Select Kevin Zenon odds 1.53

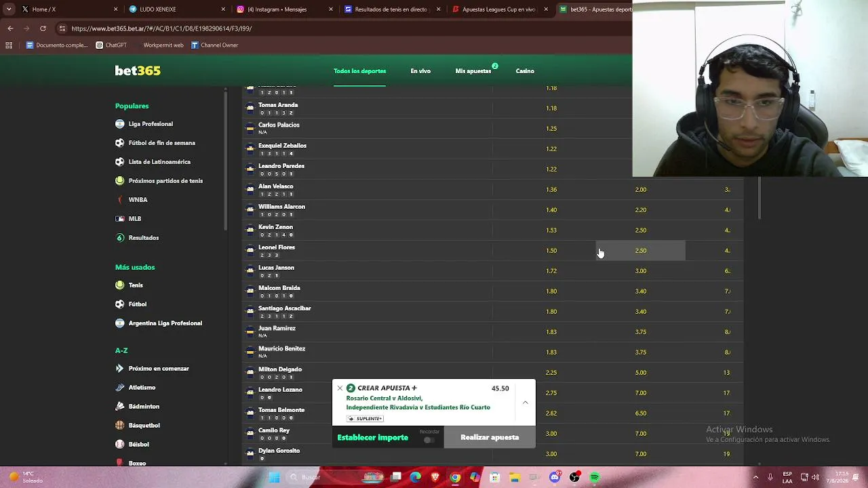tap(551, 230)
